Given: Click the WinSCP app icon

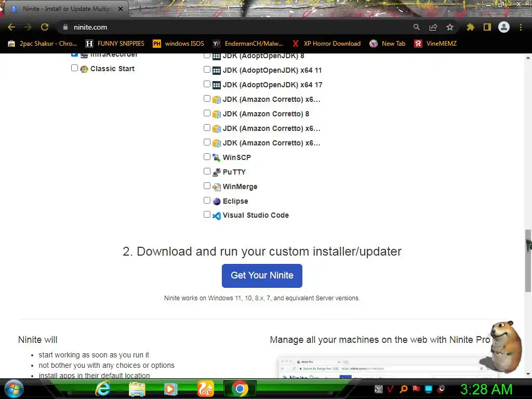Looking at the screenshot, I should pyautogui.click(x=217, y=157).
